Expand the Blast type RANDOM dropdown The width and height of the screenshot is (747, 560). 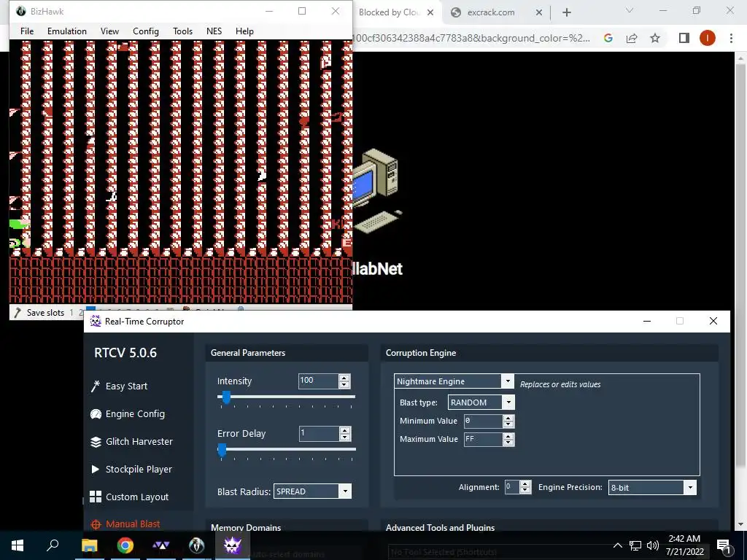pos(508,402)
